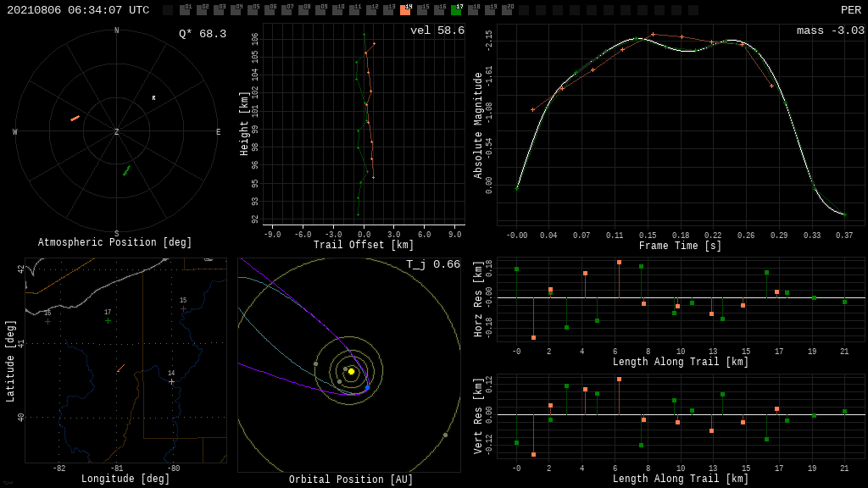Viewport: 868px width, 488px height.
Task: Click the orange meteor track on map
Action: (121, 368)
